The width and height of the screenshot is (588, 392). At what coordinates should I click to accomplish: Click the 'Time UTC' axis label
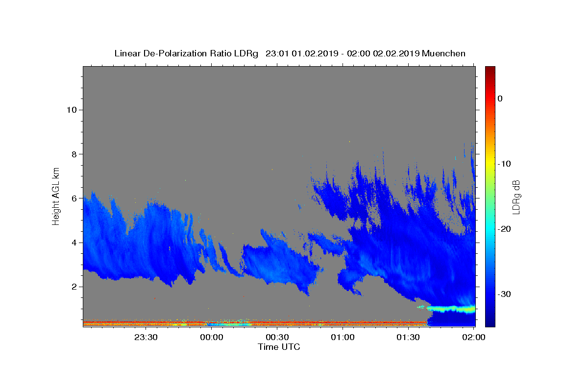pyautogui.click(x=279, y=347)
